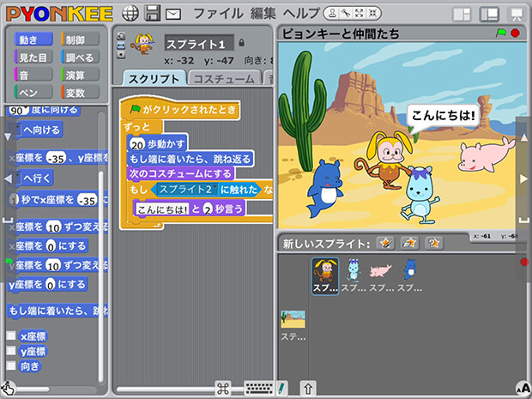Select the scissors delete tool

(346, 13)
